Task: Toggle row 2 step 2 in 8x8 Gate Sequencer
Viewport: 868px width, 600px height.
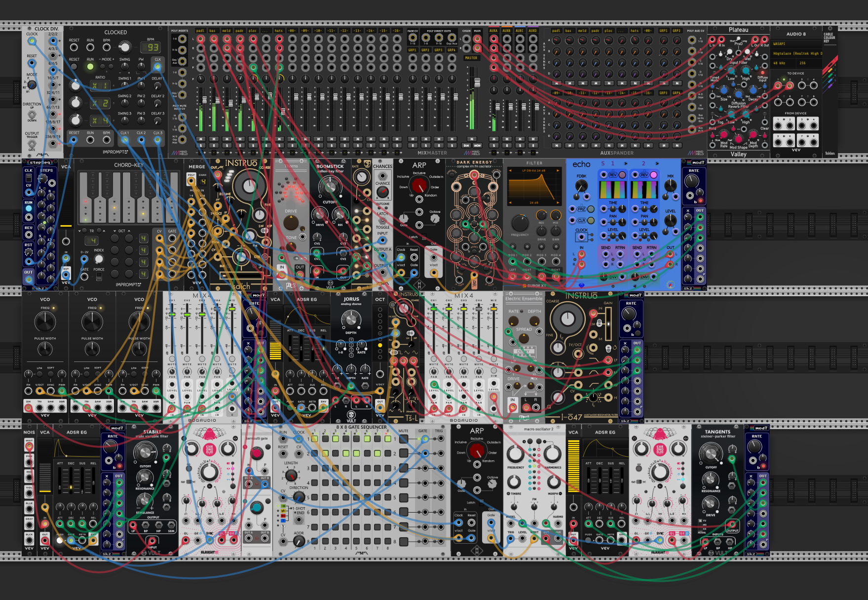Action: (x=325, y=453)
